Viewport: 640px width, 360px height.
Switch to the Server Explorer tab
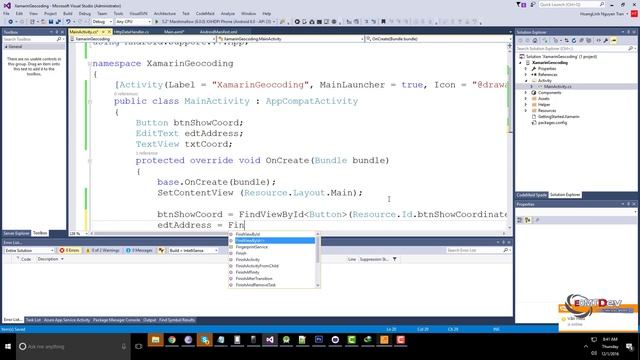coord(16,233)
